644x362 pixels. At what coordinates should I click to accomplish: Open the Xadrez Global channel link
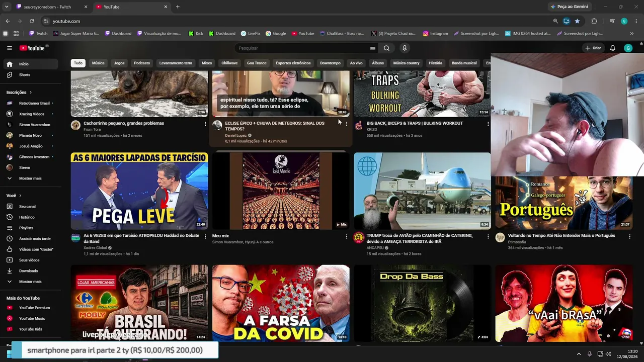pos(95,248)
